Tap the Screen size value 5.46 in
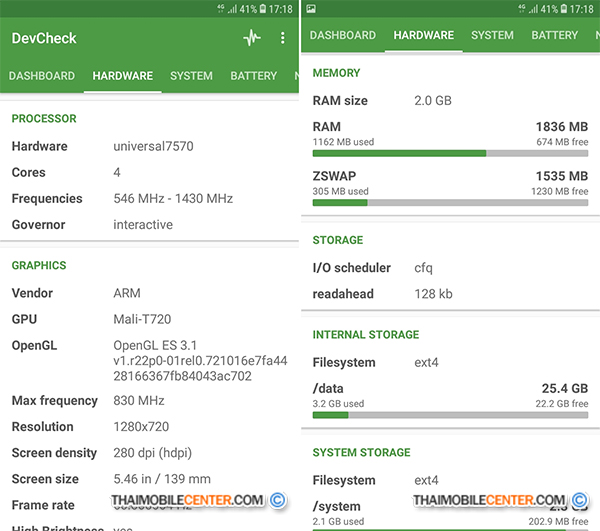This screenshot has height=531, width=600. click(162, 479)
